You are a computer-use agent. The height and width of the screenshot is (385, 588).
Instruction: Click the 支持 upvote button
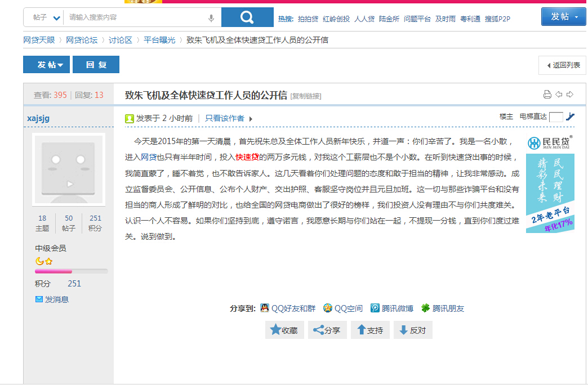[x=370, y=330]
